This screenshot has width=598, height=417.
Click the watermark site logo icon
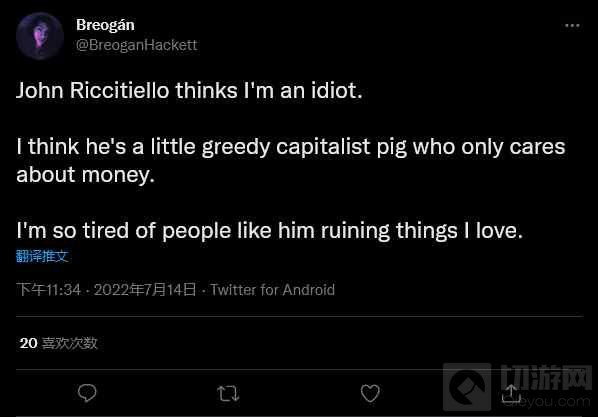(x=467, y=387)
